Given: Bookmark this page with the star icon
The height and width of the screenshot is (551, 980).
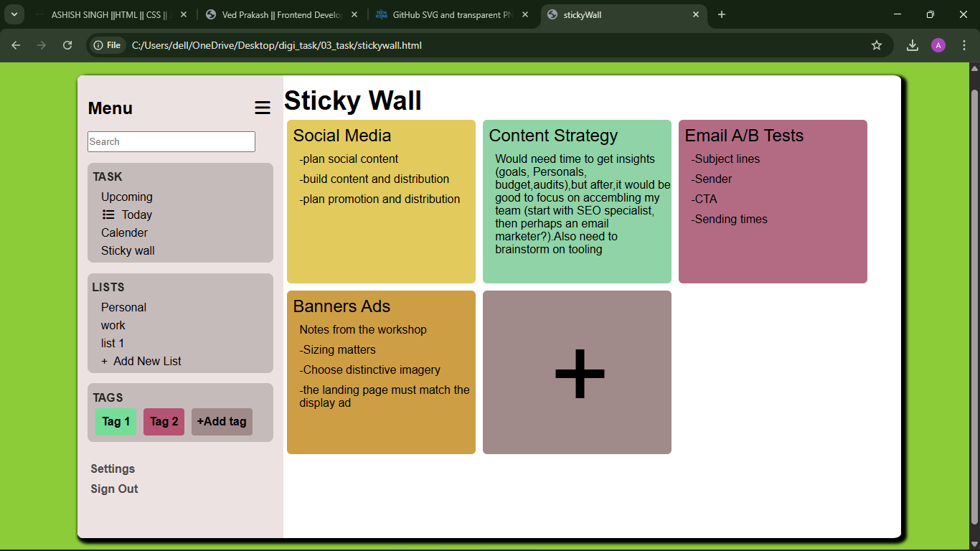Looking at the screenshot, I should pos(876,45).
